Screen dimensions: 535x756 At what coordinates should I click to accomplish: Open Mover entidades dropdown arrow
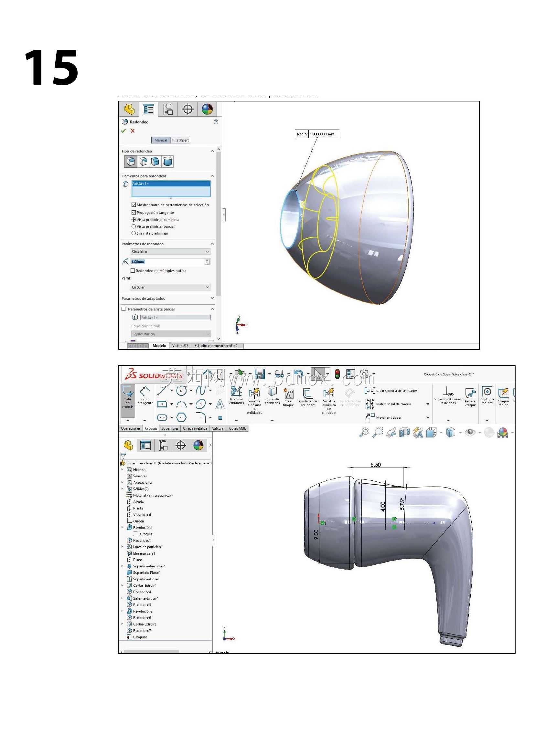pyautogui.click(x=428, y=417)
